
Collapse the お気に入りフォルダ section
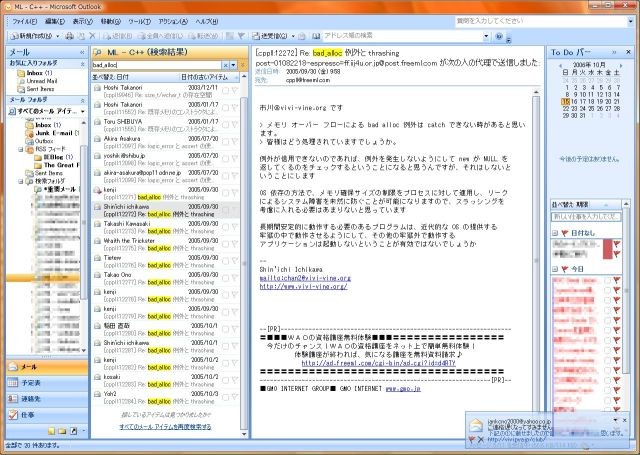pyautogui.click(x=82, y=64)
